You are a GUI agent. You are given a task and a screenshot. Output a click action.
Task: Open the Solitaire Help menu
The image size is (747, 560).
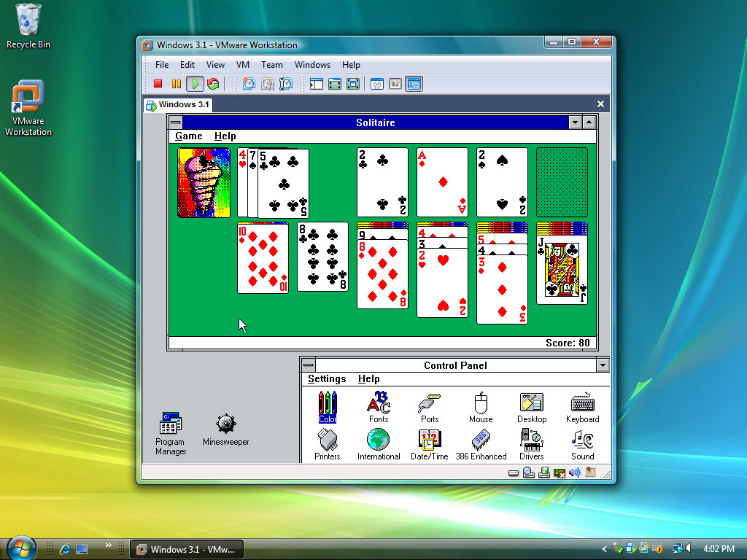point(225,136)
